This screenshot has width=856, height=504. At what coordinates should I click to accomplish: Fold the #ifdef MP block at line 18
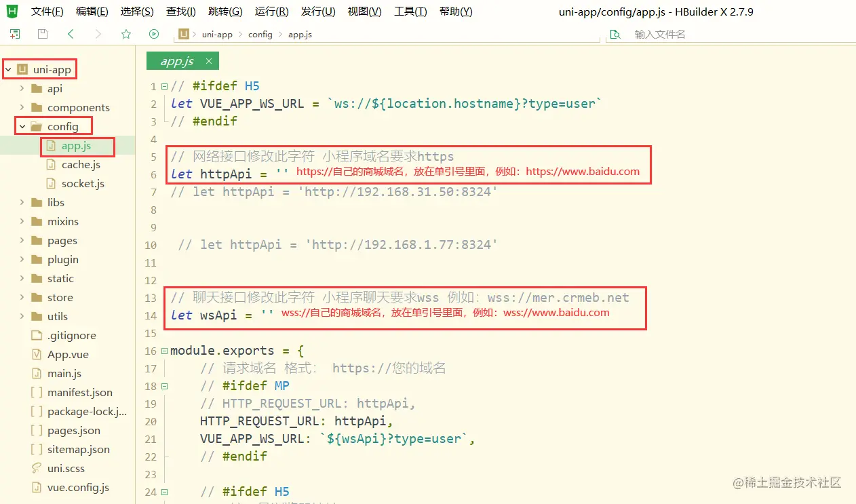164,387
